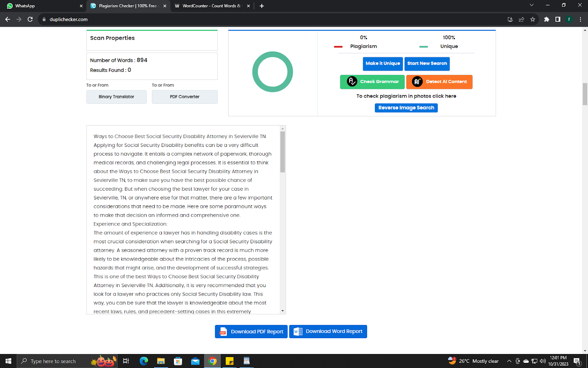This screenshot has height=368, width=588.
Task: Show hidden system tray icons
Action: point(509,361)
